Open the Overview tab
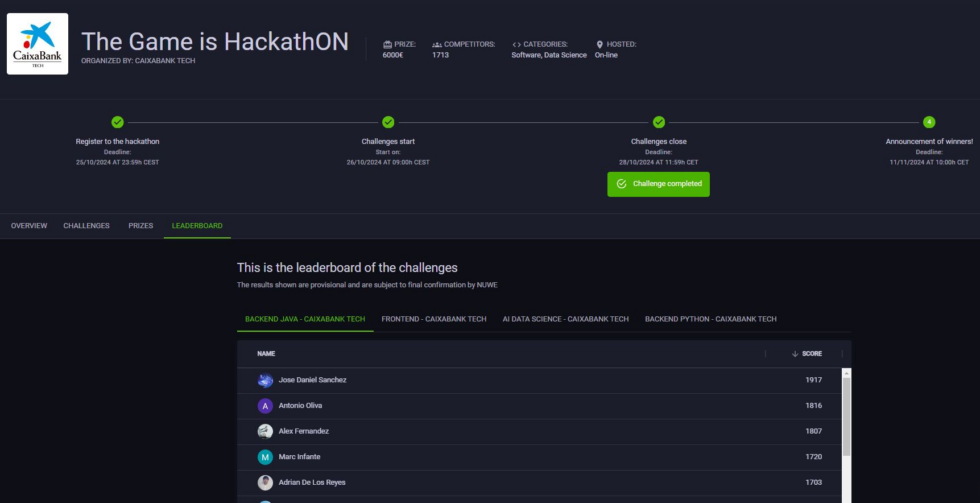The height and width of the screenshot is (503, 980). pos(29,226)
